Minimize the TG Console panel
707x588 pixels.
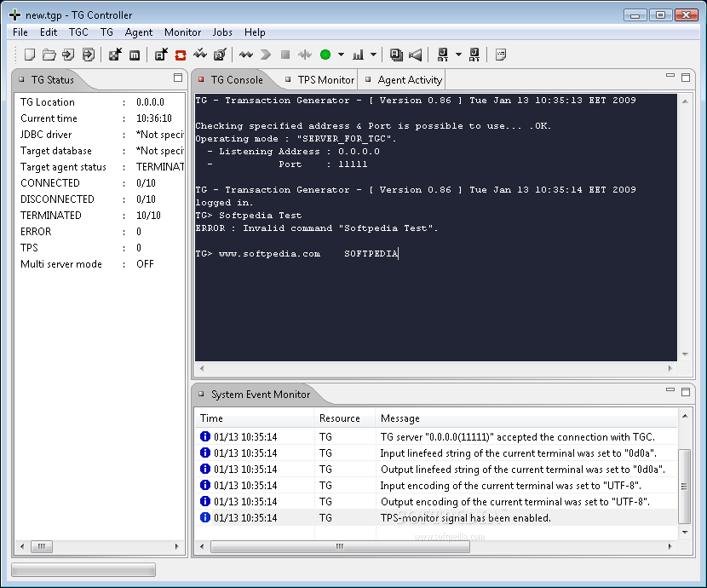670,76
